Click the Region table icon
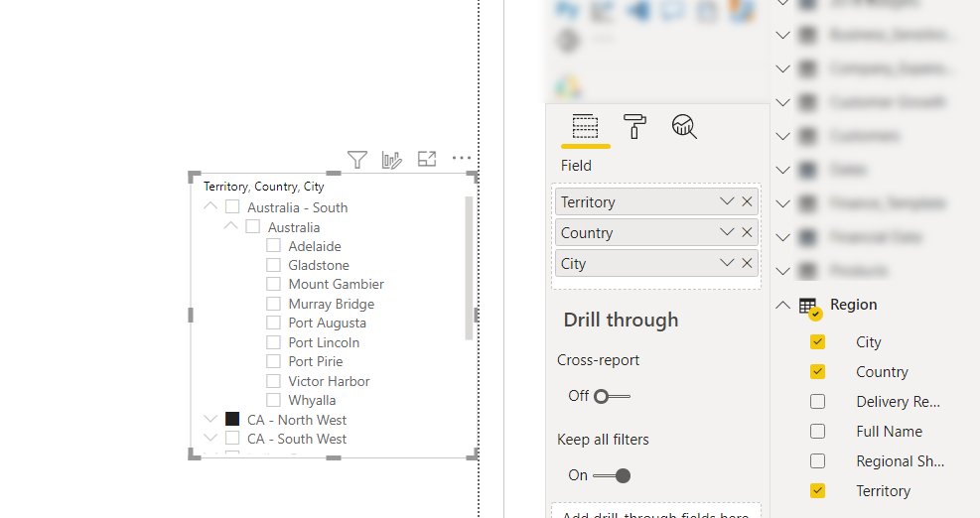Screen dimensions: 980x518 (x=809, y=308)
